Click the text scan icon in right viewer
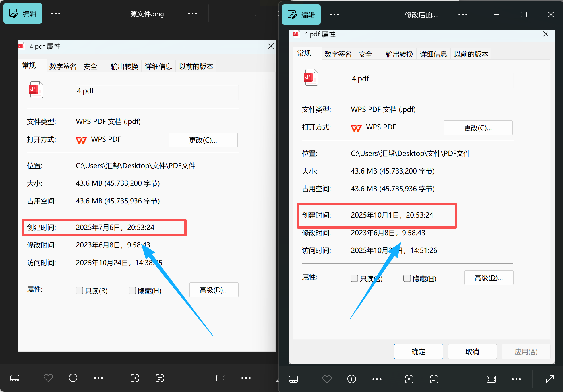The height and width of the screenshot is (392, 563). click(x=434, y=379)
